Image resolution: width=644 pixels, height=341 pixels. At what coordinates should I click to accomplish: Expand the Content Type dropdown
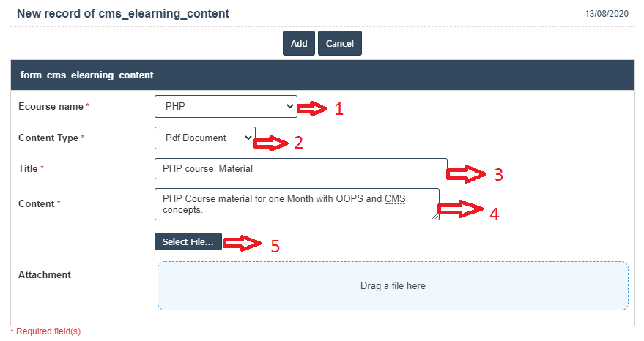205,138
